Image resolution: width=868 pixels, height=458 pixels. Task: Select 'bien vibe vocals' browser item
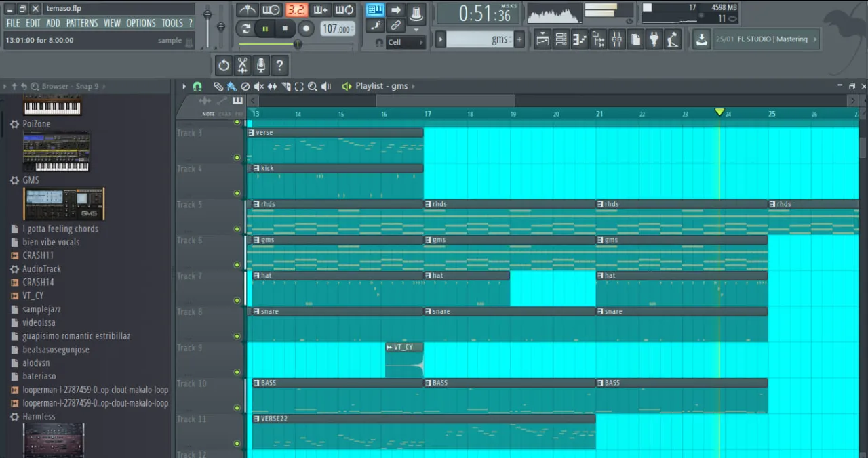(x=51, y=242)
